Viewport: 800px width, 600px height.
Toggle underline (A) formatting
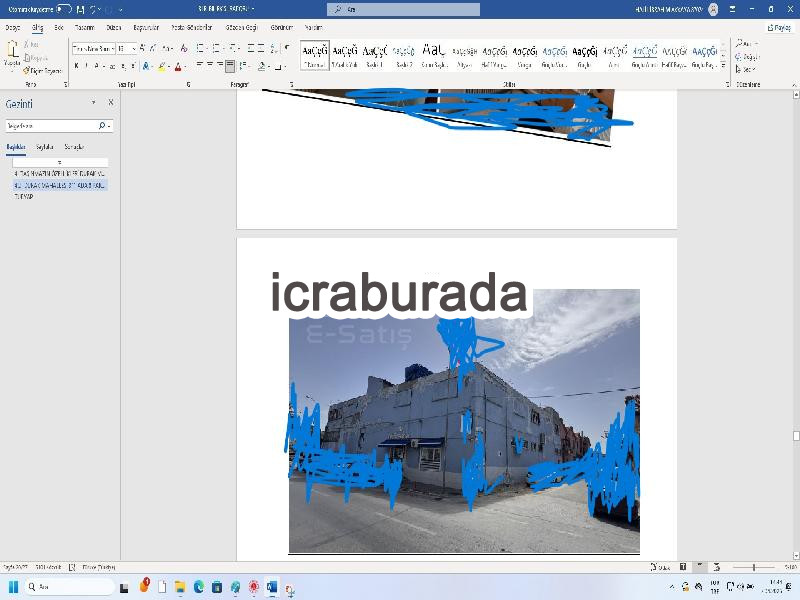97,66
